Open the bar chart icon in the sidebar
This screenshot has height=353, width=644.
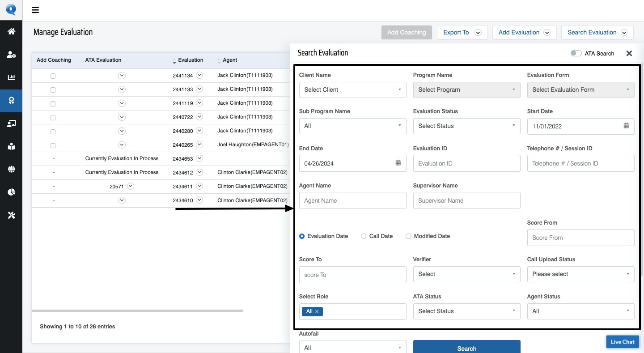(11, 77)
